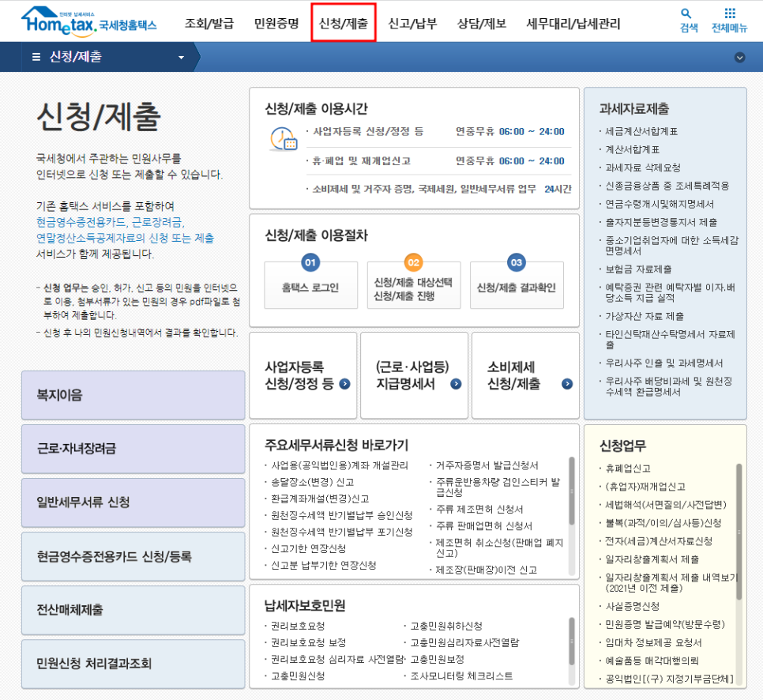Click 현금영수증전용카드 신청/등록 button
Viewport: 763px width, 700px height.
133,556
